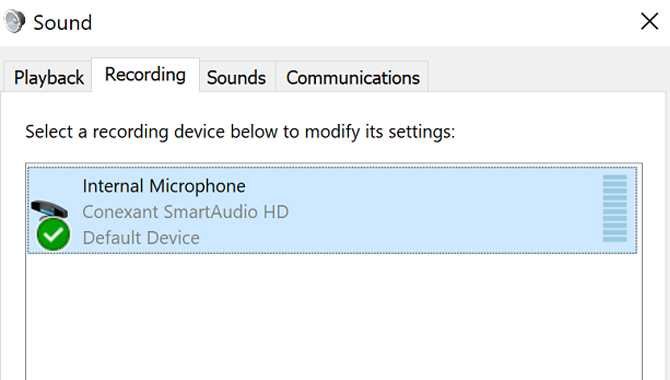Open the Sounds tab
Screen dimensions: 670x380
coord(236,77)
